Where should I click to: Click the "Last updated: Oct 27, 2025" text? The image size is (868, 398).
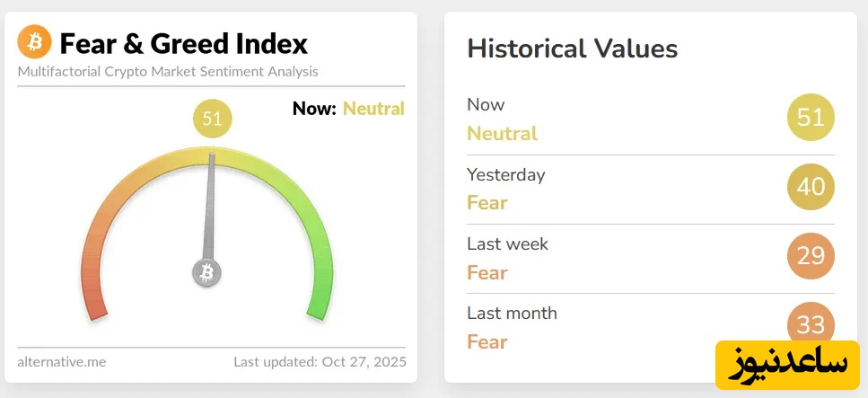pyautogui.click(x=320, y=362)
